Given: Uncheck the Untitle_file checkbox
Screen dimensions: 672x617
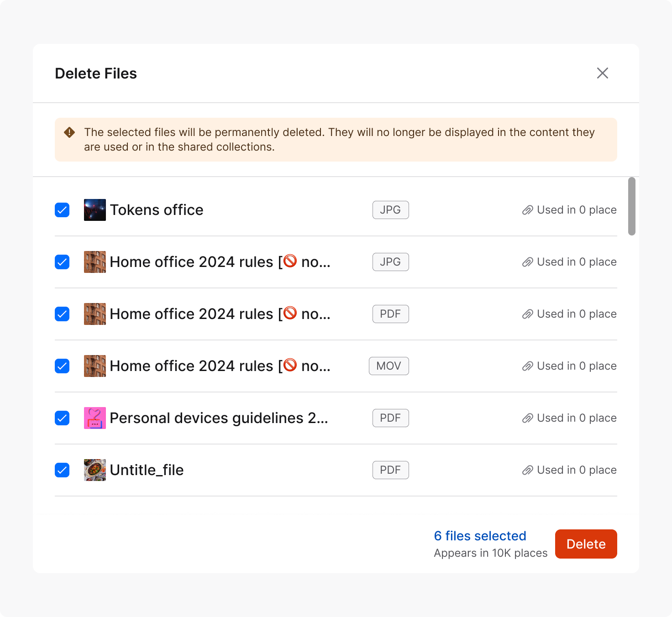Looking at the screenshot, I should pos(62,470).
